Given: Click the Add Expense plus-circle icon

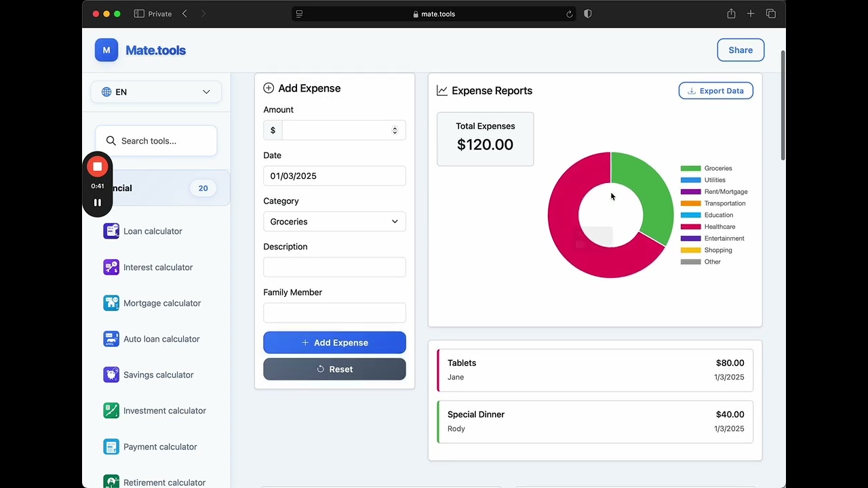Looking at the screenshot, I should pyautogui.click(x=269, y=88).
